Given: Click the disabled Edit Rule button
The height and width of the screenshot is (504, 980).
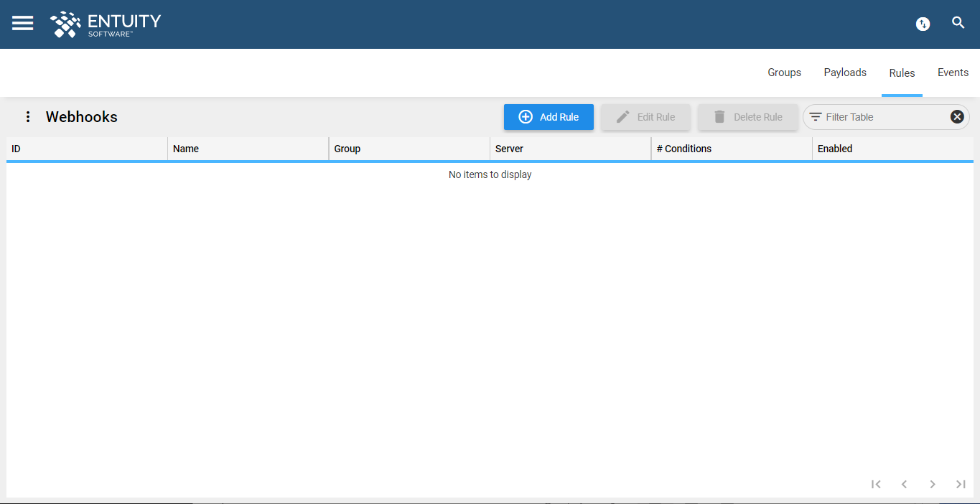Looking at the screenshot, I should pos(645,116).
